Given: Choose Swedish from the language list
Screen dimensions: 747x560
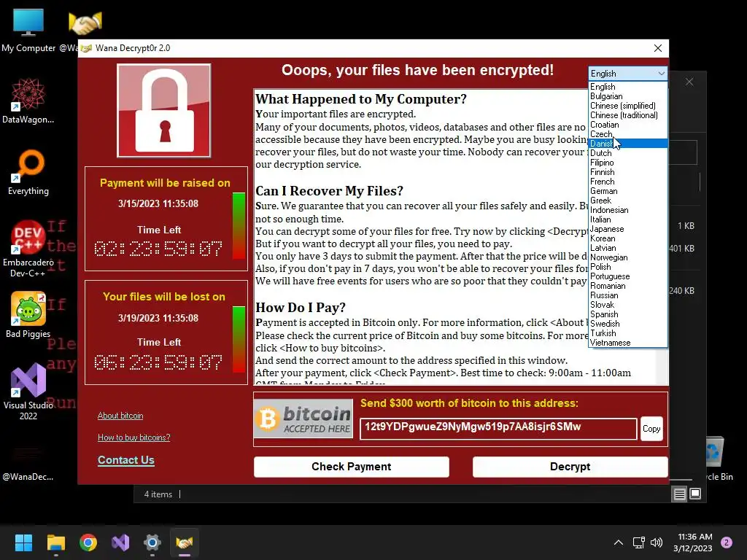Looking at the screenshot, I should [628, 324].
